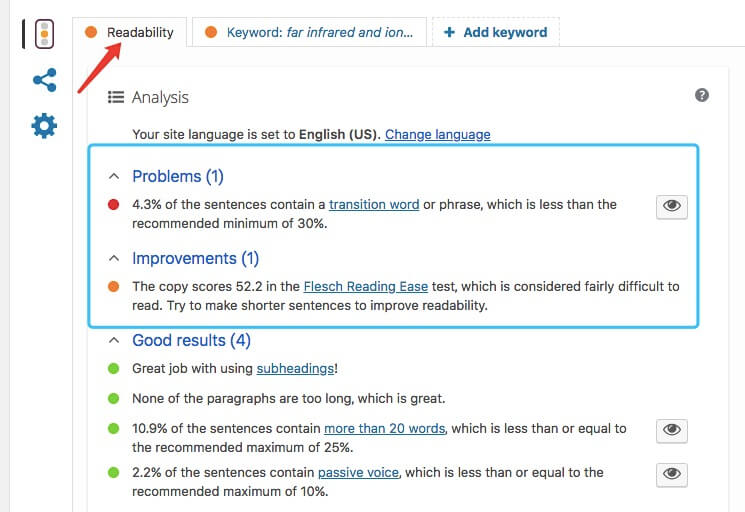Viewport: 745px width, 512px height.
Task: Toggle highlight for passive voice sentences
Action: pos(671,474)
